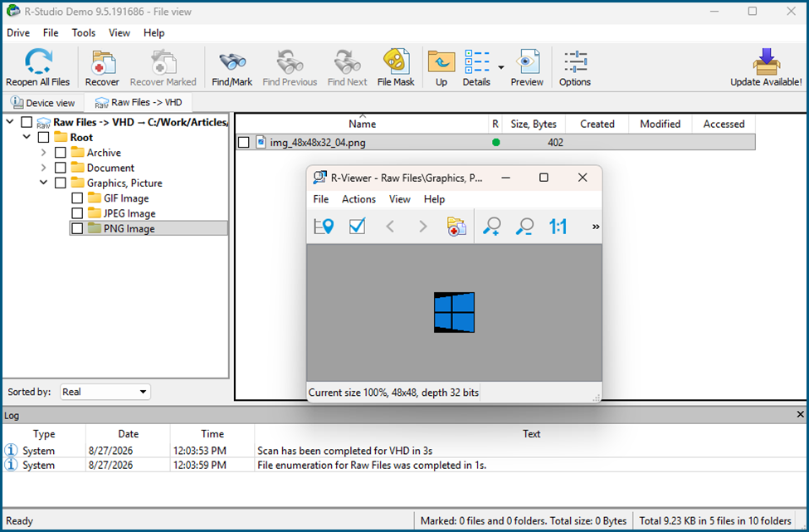Open the Options toolbar icon
The width and height of the screenshot is (809, 532).
click(x=575, y=62)
